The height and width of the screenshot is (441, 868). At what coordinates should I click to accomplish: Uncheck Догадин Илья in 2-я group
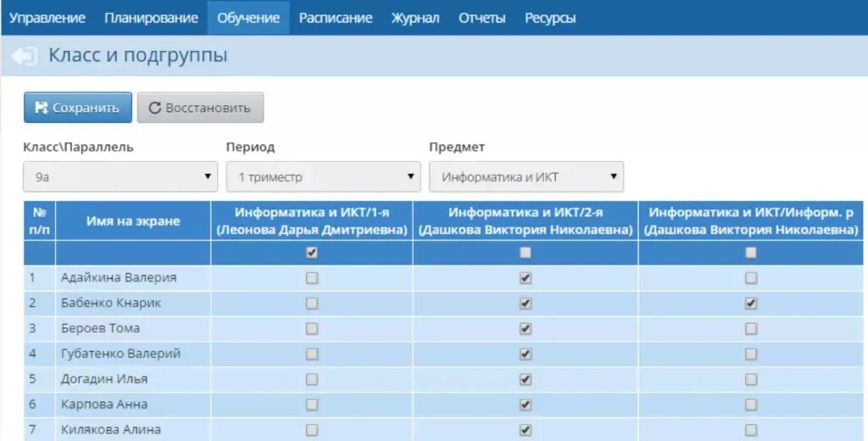[526, 379]
